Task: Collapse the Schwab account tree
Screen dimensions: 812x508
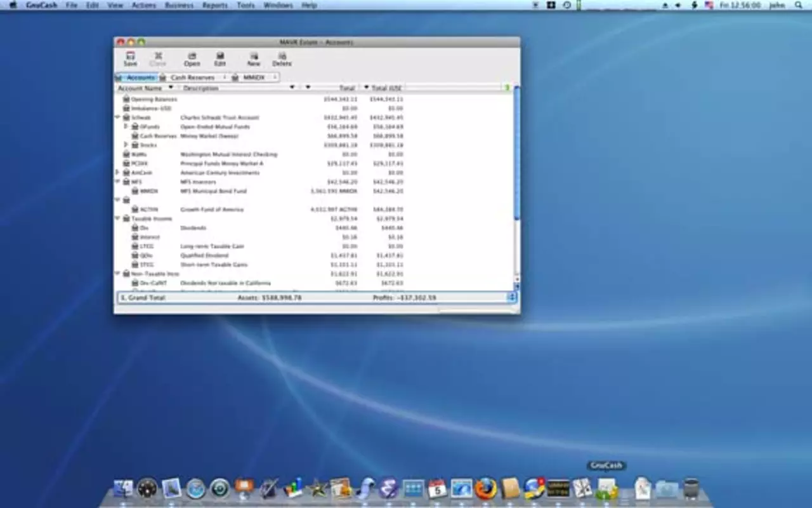Action: 117,117
